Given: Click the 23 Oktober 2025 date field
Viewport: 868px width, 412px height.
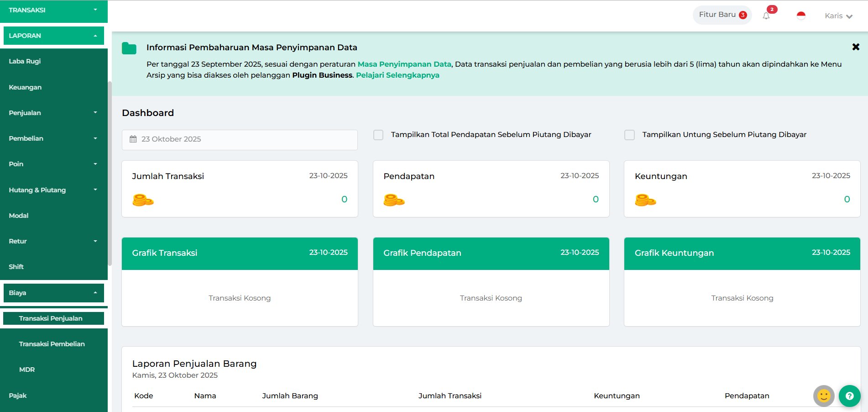Looking at the screenshot, I should coord(240,139).
